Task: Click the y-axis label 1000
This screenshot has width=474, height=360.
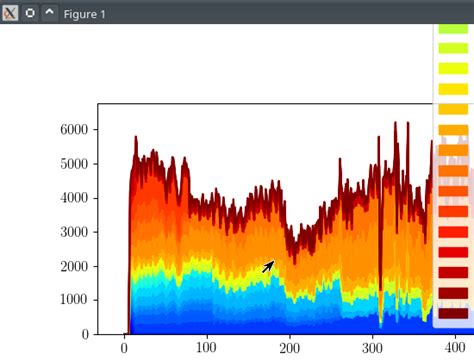Action: click(x=74, y=300)
